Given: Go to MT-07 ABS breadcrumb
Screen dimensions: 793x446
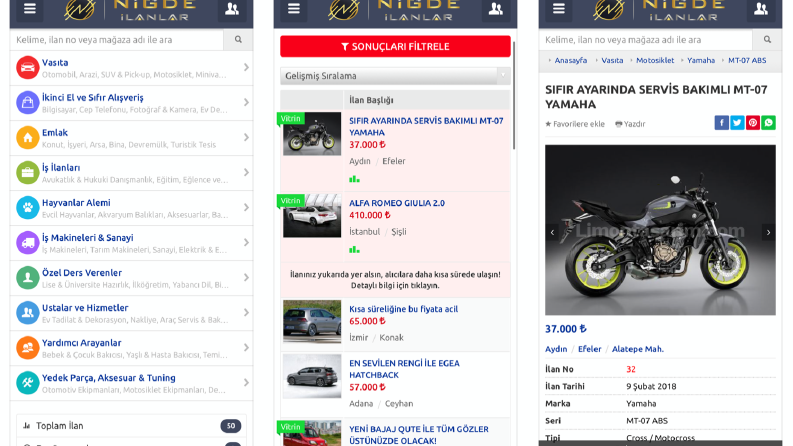Looking at the screenshot, I should (747, 60).
